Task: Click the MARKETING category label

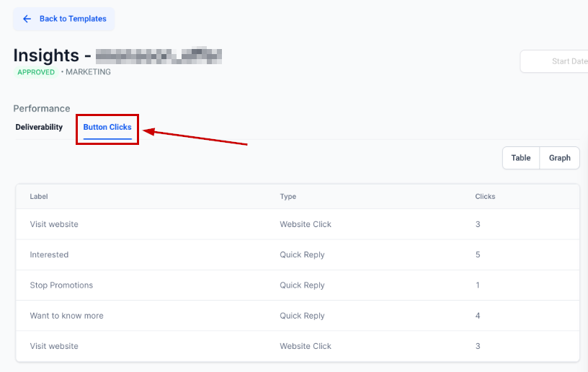Action: pyautogui.click(x=88, y=72)
